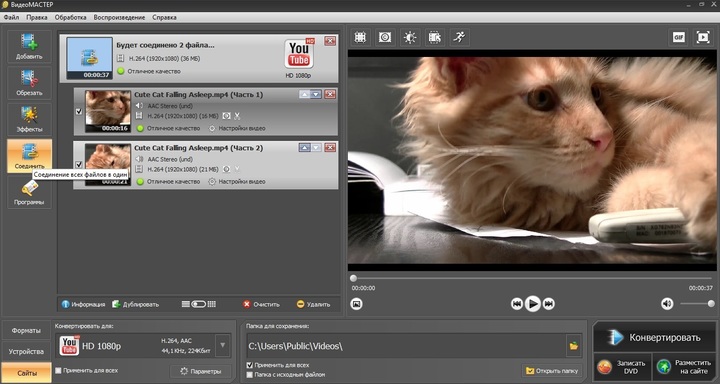
Task: Click the Удалить button
Action: pyautogui.click(x=313, y=304)
